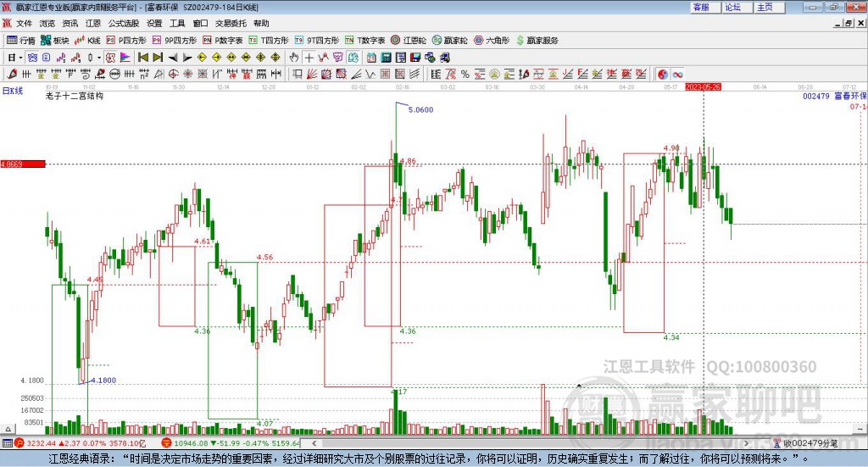Select the hand pan tool
This screenshot has height=467, width=868.
click(294, 58)
